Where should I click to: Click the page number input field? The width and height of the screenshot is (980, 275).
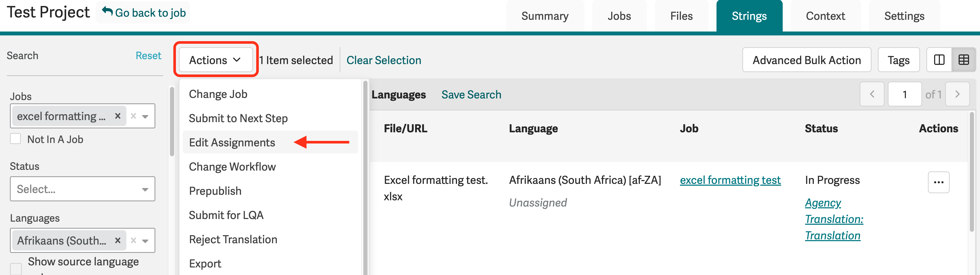(x=905, y=94)
